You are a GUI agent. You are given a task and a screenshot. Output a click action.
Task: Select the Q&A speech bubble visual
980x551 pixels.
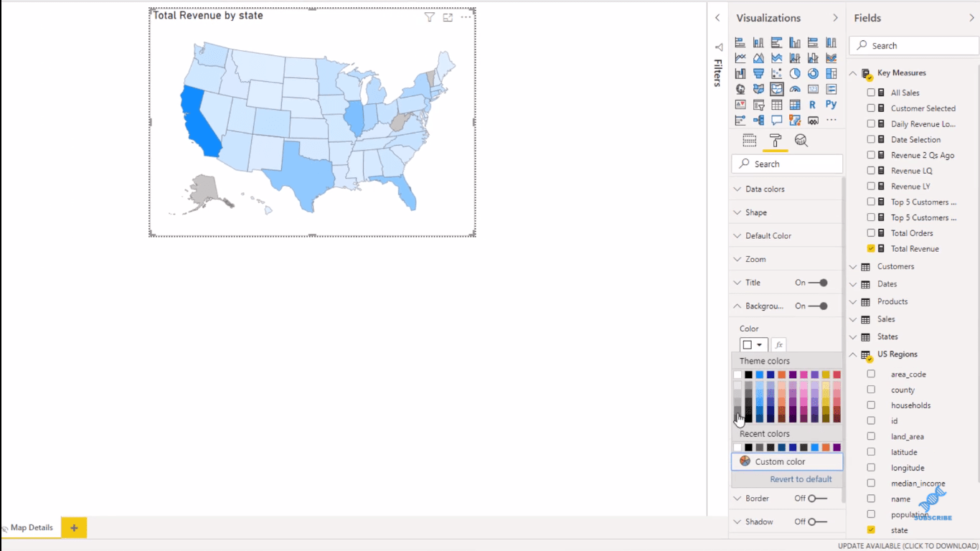coord(776,120)
